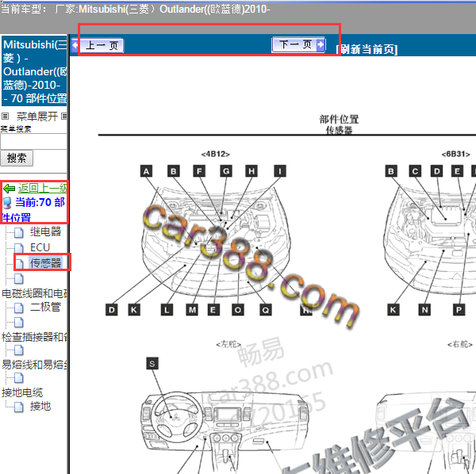Focus the 菜单搜索 input field
Screen dimensions: 476x474
[x=33, y=142]
